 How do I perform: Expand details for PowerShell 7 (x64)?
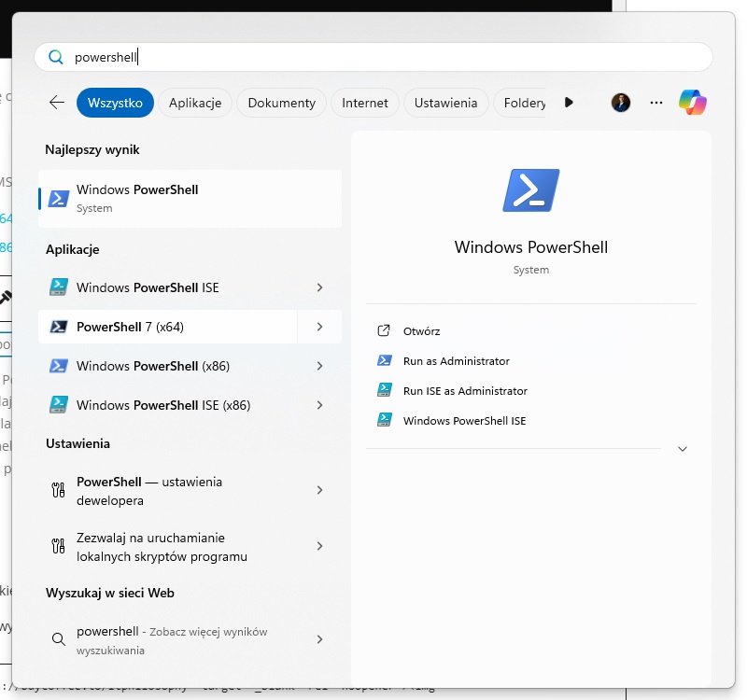[319, 327]
